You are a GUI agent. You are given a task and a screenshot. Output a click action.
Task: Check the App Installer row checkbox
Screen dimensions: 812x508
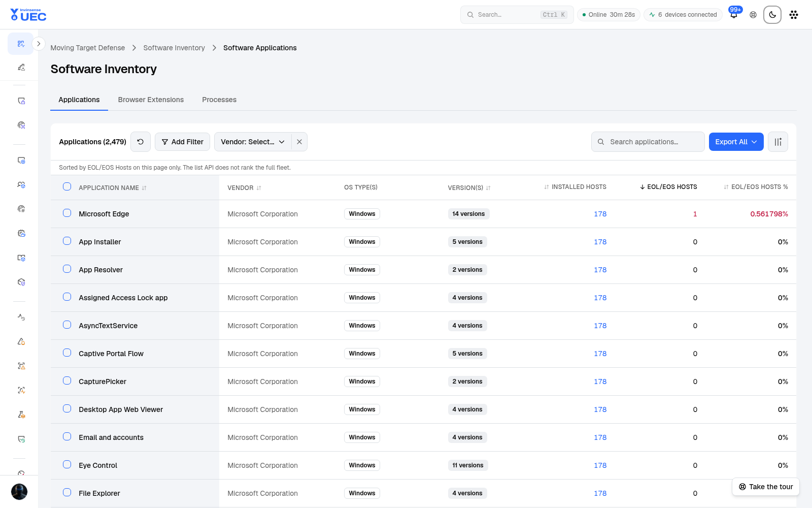67,241
